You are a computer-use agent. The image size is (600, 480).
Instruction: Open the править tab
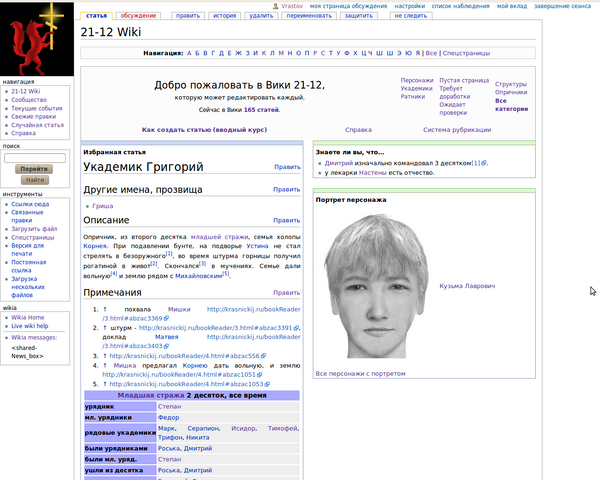click(x=188, y=16)
